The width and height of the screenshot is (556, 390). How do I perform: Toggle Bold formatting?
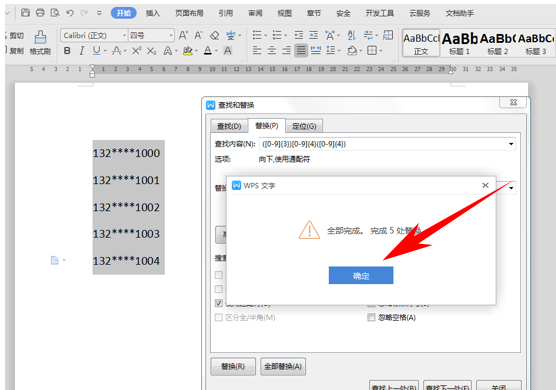67,51
